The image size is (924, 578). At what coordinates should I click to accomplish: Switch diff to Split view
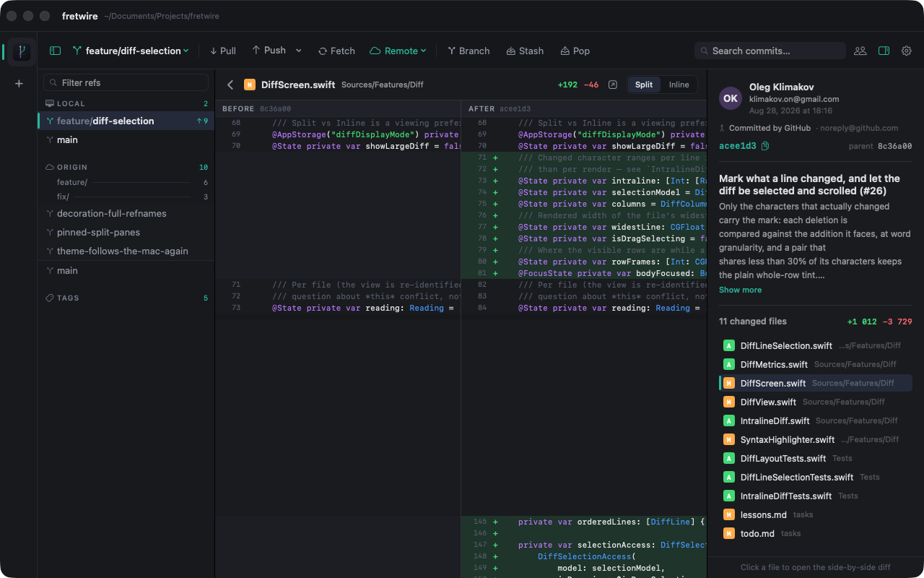(644, 85)
